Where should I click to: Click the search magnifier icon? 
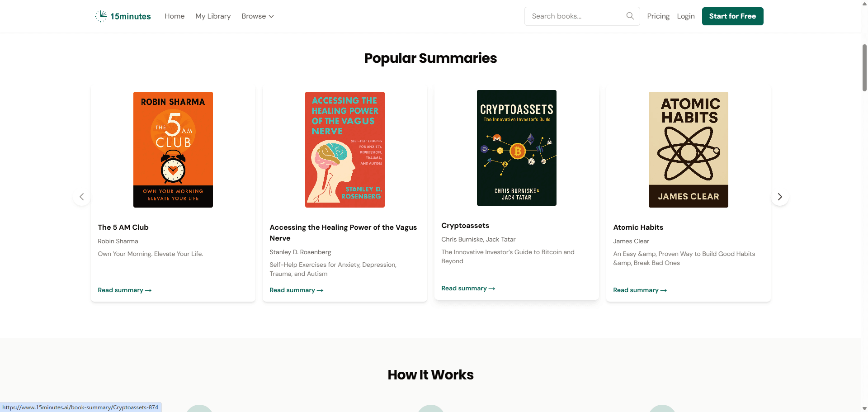(630, 16)
